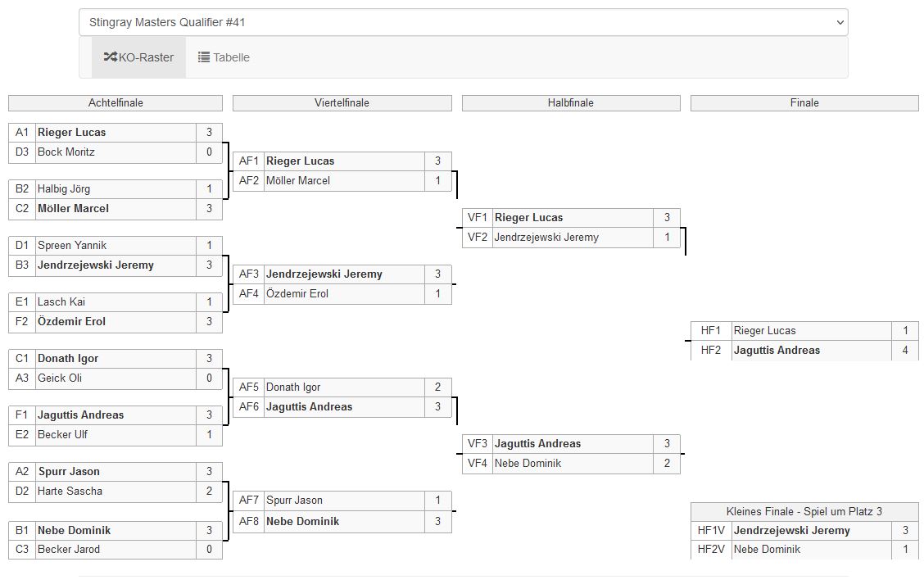The height and width of the screenshot is (580, 924).
Task: Switch to the Tabelle tab
Action: [x=224, y=57]
